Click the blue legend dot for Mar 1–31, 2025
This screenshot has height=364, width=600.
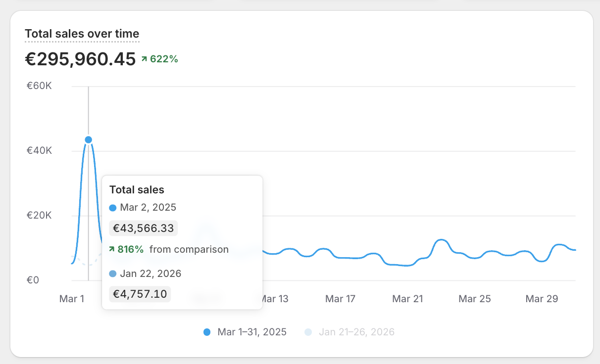click(x=207, y=332)
